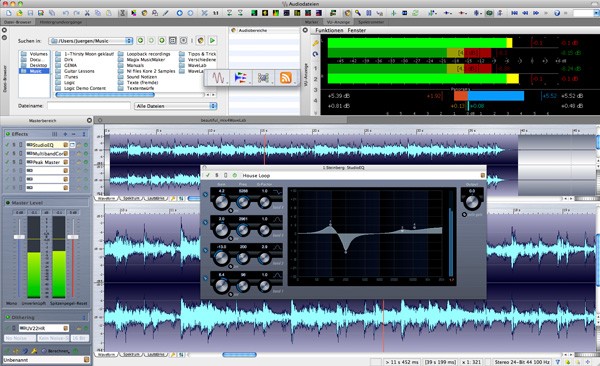Open filter shape selector for band with gain 4.2
This screenshot has width=600, height=366.
tap(277, 192)
